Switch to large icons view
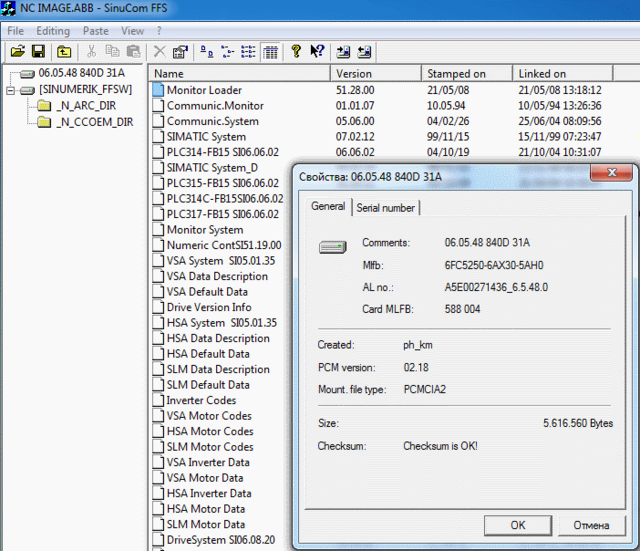 click(x=207, y=52)
